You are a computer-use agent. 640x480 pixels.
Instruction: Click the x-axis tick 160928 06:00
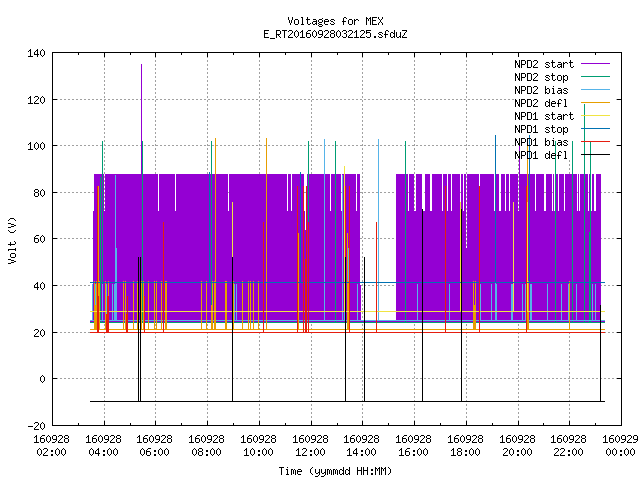(x=154, y=446)
